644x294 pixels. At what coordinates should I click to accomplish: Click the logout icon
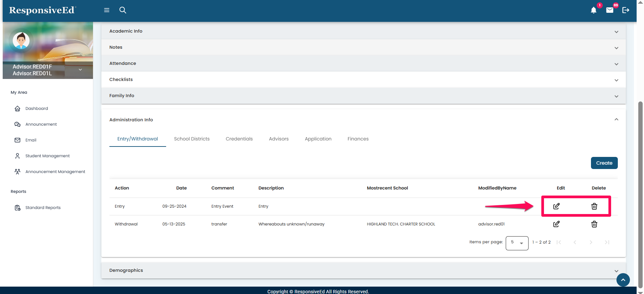pyautogui.click(x=626, y=10)
